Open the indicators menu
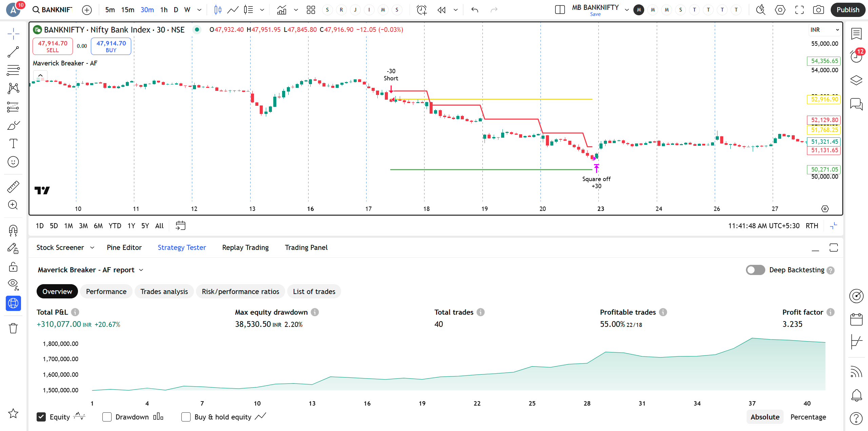Image resolution: width=868 pixels, height=431 pixels. pos(282,10)
